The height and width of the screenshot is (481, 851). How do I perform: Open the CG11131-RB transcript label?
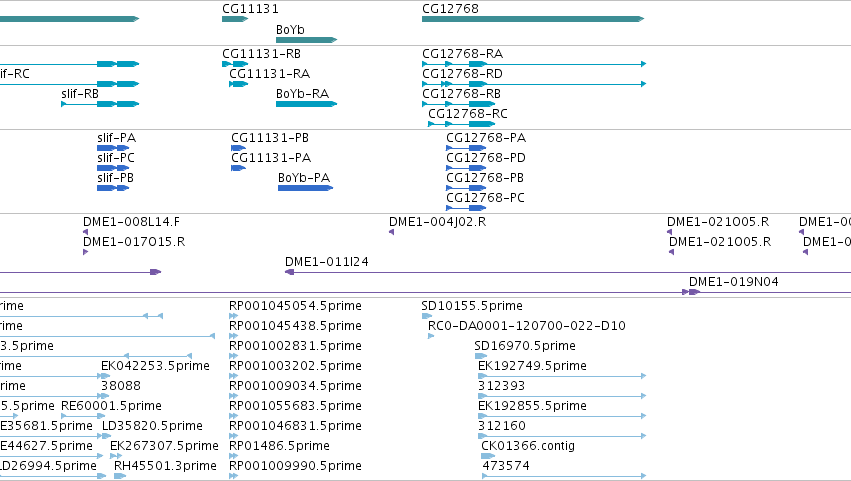coord(261,54)
